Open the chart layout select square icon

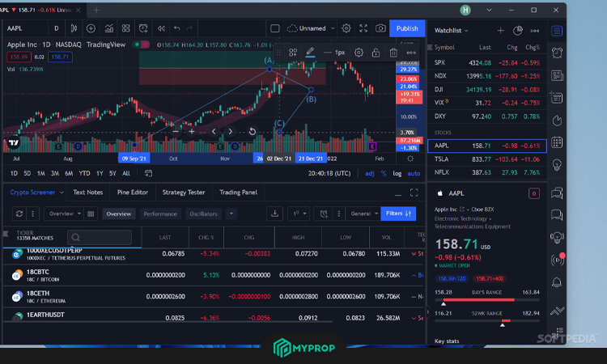pos(275,28)
